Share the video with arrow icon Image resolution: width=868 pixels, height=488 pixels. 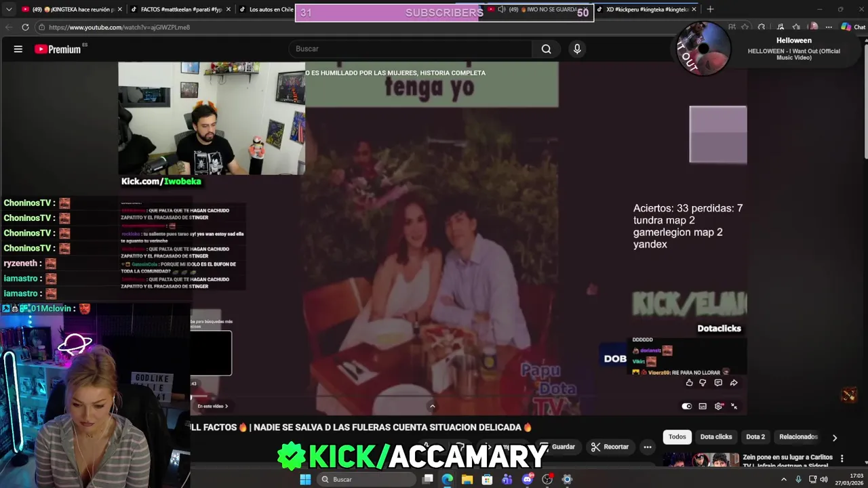tap(734, 383)
